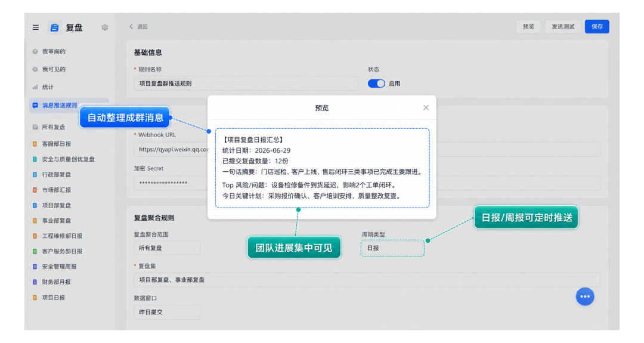Open 安全与质量创优复盘 list entry
644x343 pixels.
click(68, 159)
